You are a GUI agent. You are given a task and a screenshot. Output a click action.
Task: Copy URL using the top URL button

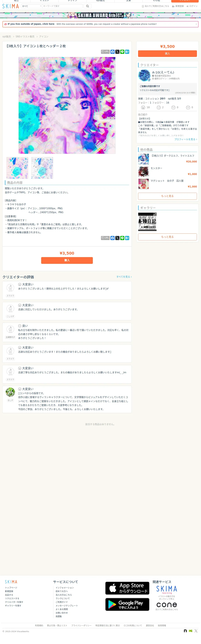105,52
